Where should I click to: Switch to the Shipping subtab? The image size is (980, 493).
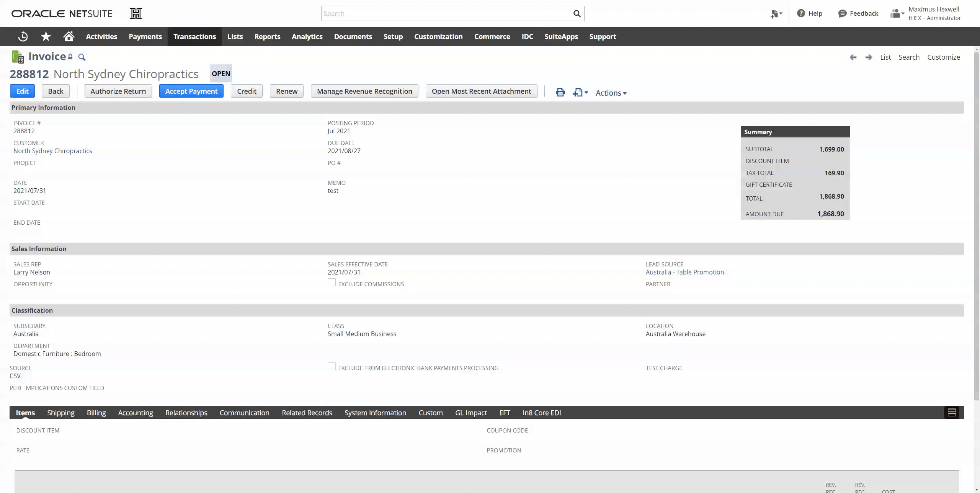point(61,413)
